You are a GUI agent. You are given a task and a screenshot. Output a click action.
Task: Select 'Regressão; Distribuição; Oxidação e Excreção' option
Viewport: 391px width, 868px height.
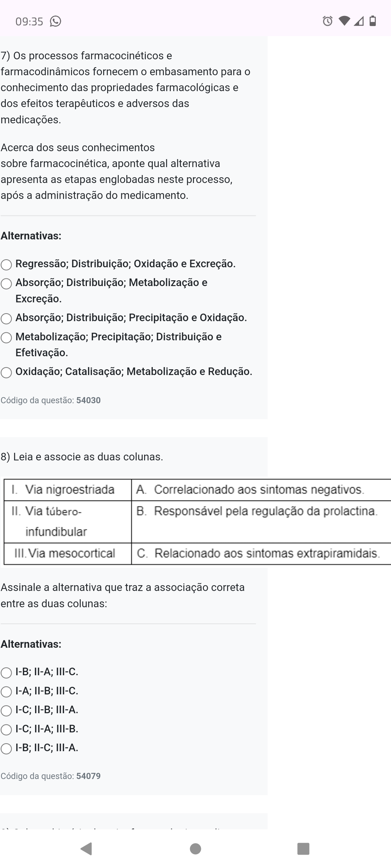coord(6,265)
